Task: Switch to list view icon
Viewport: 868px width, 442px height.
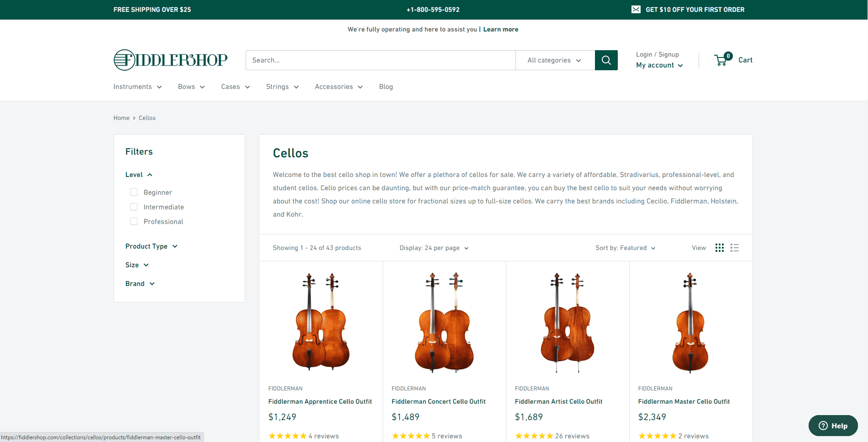Action: (735, 248)
